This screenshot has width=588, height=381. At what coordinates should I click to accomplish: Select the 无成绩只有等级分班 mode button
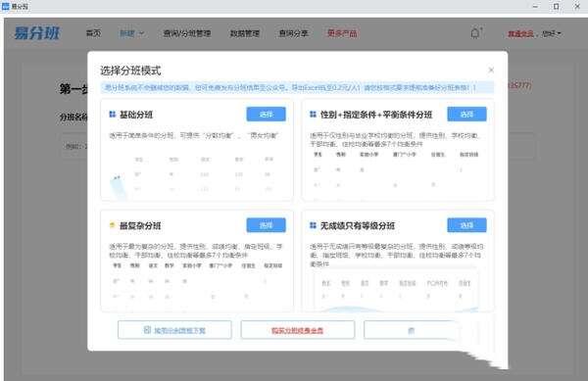(x=466, y=224)
